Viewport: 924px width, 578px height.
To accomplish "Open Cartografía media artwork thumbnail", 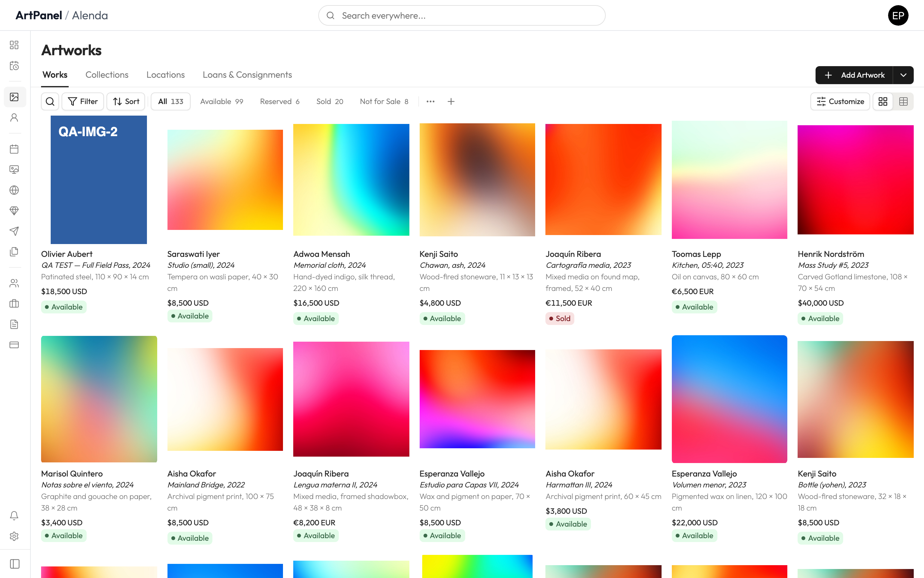I will (x=603, y=180).
